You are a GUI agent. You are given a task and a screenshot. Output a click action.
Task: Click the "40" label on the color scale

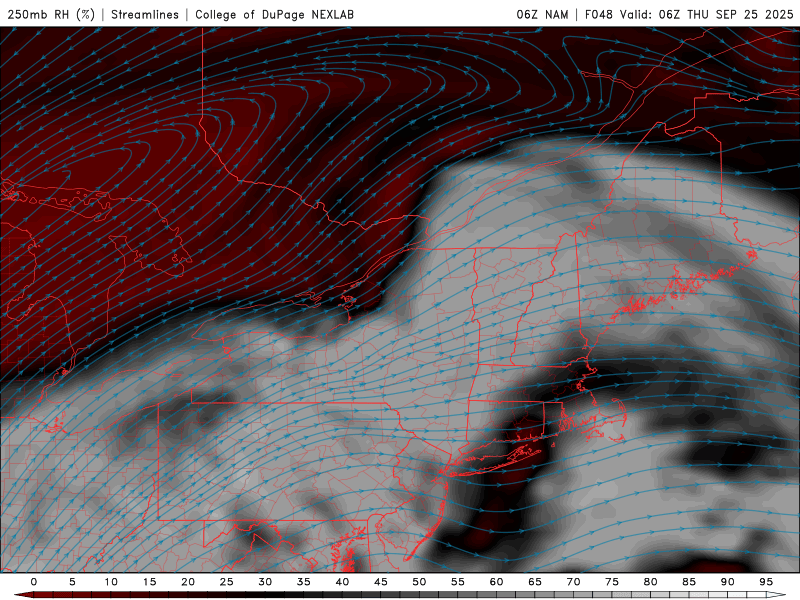click(342, 582)
